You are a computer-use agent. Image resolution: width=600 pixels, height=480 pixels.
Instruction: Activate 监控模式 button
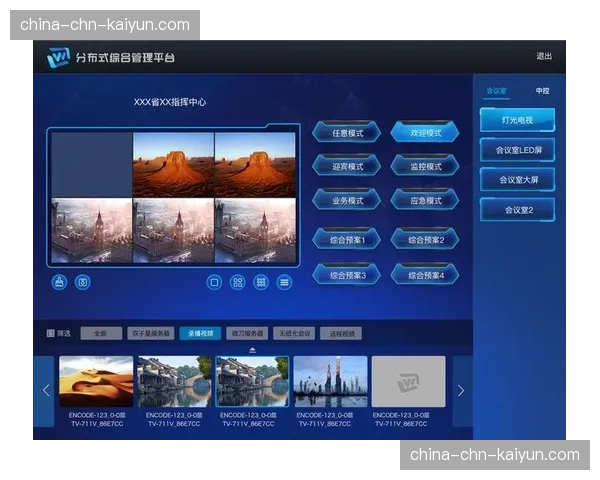point(425,166)
